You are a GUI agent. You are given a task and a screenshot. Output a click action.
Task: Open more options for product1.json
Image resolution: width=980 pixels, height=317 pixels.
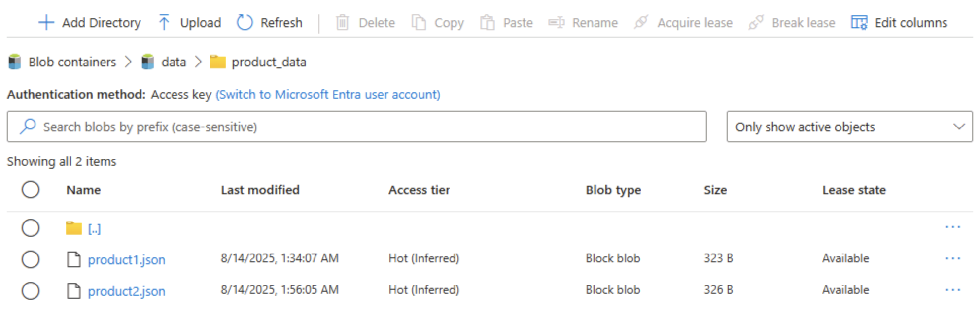952,259
